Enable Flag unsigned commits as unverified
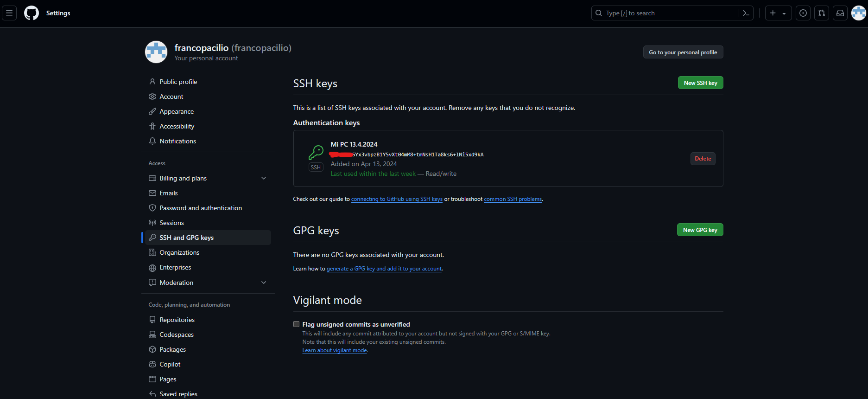This screenshot has height=399, width=868. coord(296,324)
